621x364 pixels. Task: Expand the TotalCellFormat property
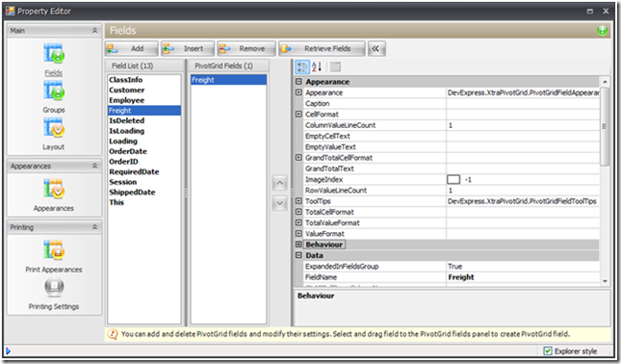(x=299, y=212)
